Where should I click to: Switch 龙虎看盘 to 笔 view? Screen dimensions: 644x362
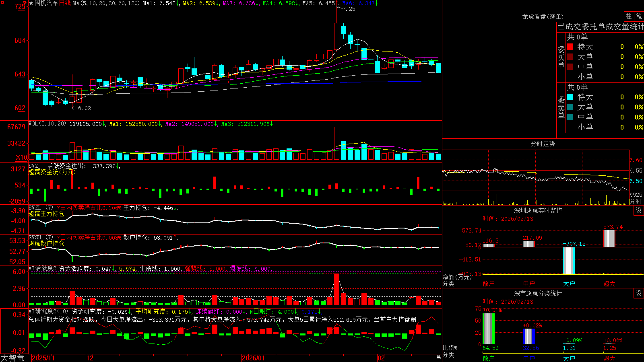pos(639,16)
